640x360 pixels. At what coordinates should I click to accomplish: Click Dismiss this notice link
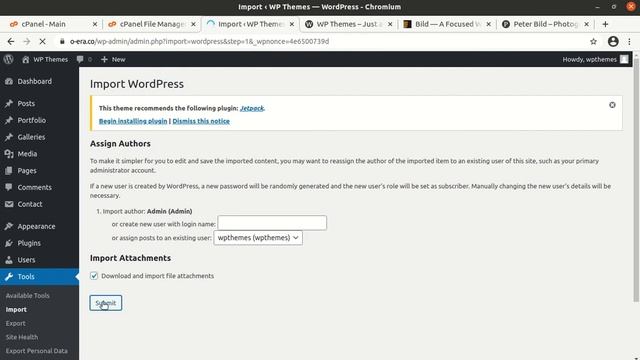pos(201,121)
